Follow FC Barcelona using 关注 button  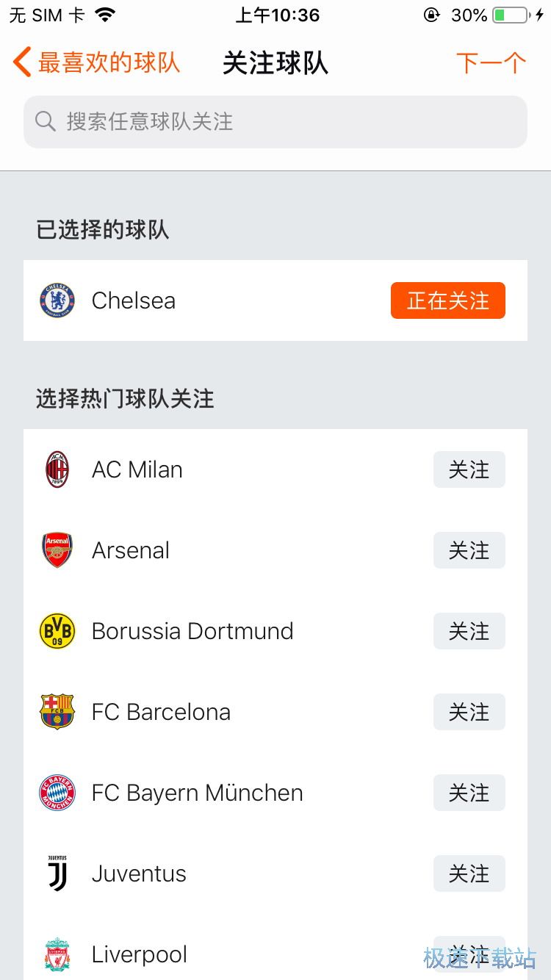click(469, 712)
